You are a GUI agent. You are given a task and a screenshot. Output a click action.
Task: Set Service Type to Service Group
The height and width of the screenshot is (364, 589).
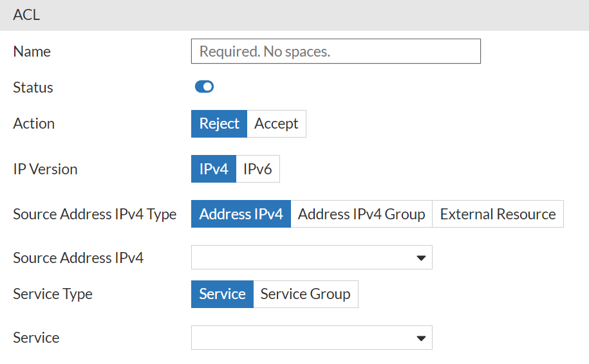305,294
